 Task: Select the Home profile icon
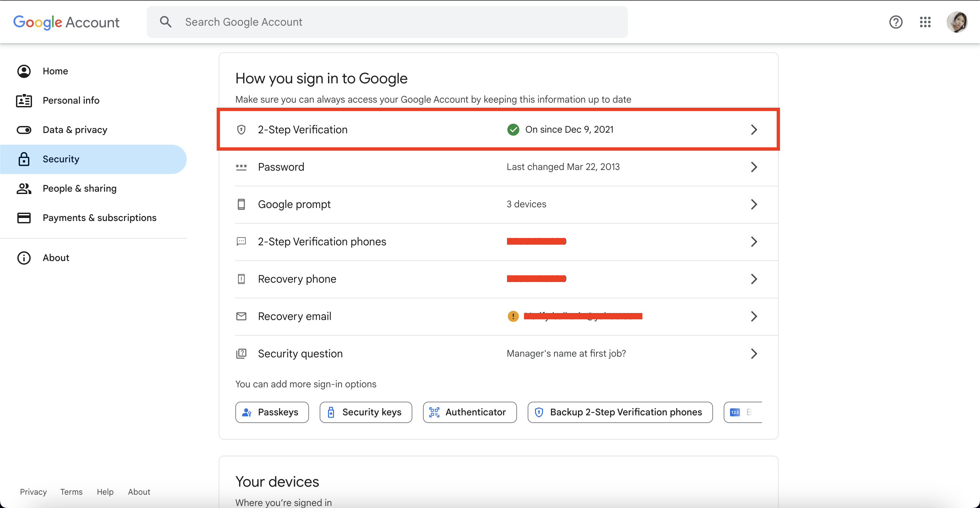[24, 71]
